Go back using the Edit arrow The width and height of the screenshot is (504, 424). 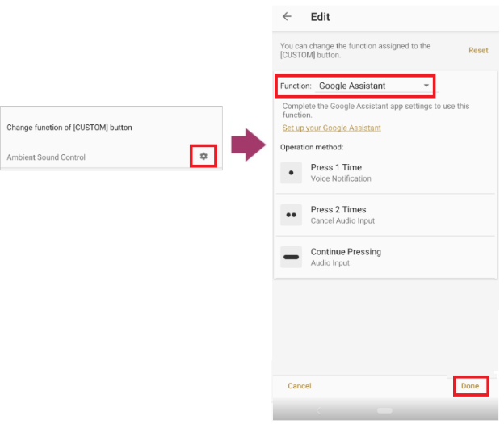(287, 17)
